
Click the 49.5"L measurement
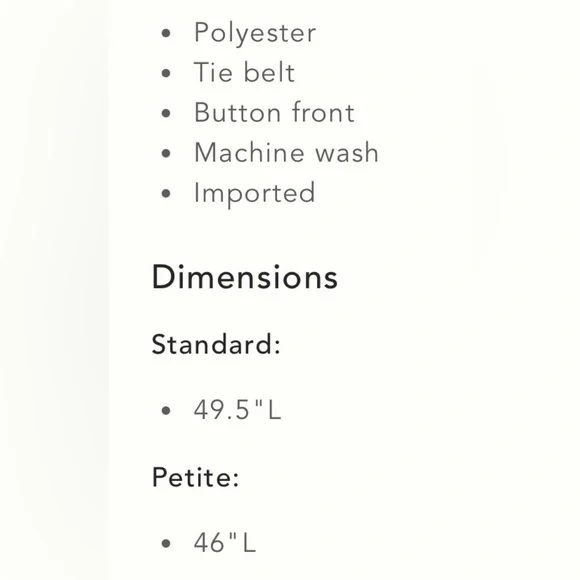237,410
